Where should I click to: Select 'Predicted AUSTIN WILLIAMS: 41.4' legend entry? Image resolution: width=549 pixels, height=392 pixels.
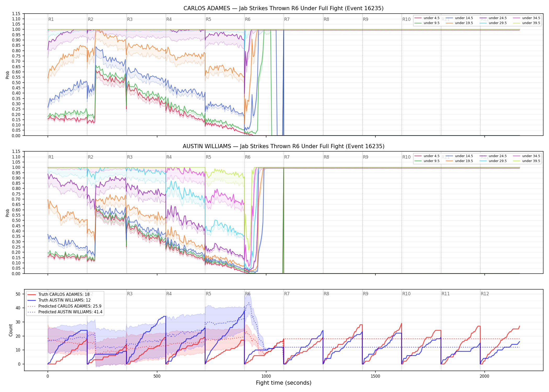(x=65, y=312)
